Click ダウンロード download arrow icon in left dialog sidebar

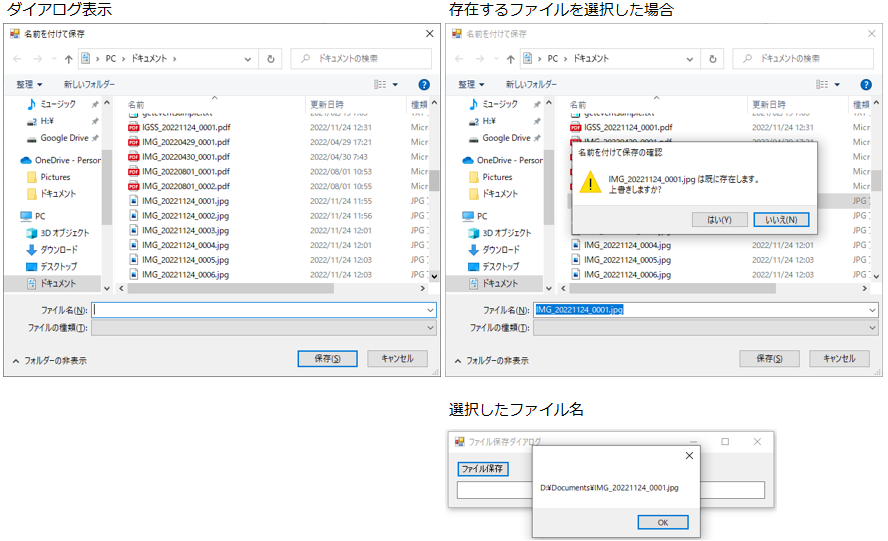(x=32, y=250)
